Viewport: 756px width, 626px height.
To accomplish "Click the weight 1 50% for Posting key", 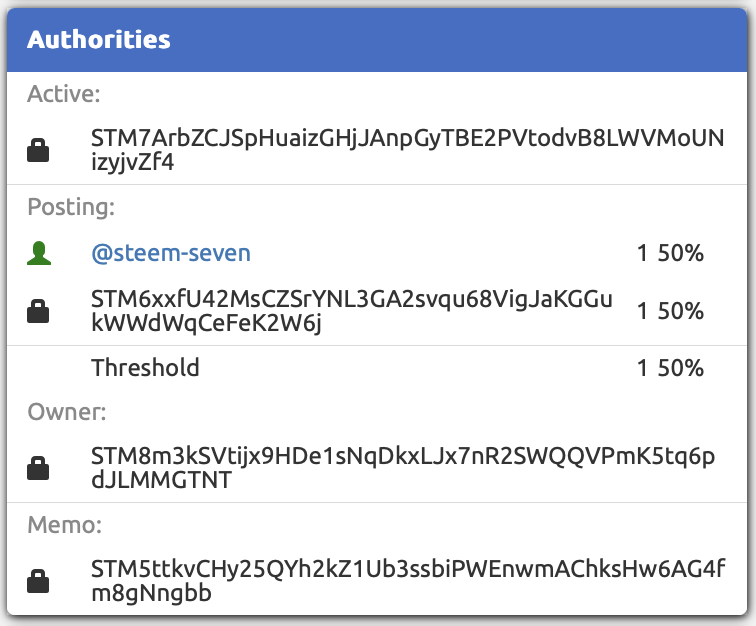I will point(670,311).
